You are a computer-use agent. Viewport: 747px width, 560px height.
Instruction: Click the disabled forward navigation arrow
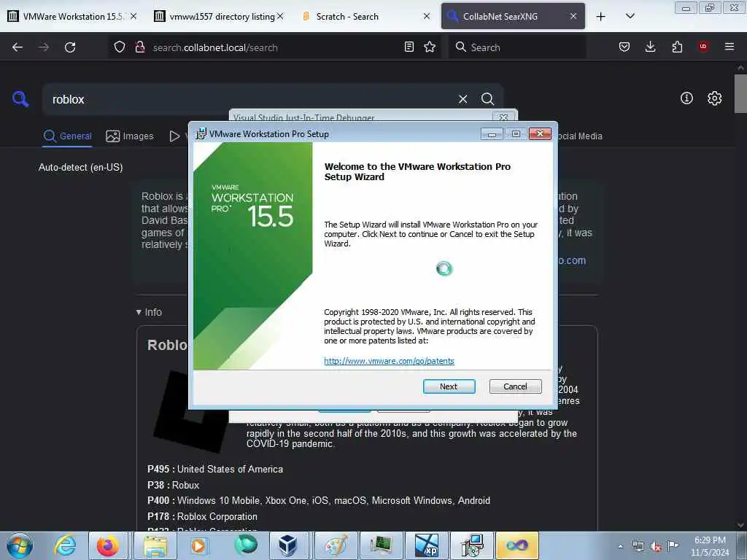pos(44,47)
